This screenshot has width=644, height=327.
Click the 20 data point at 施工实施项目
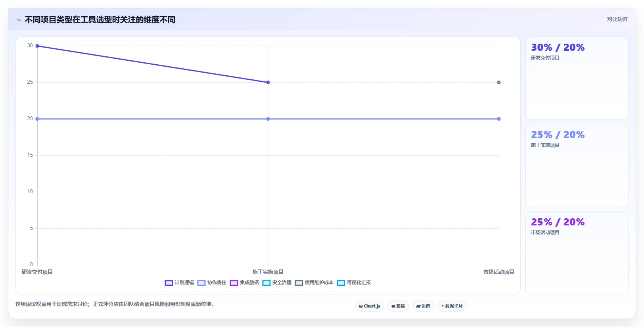click(268, 119)
